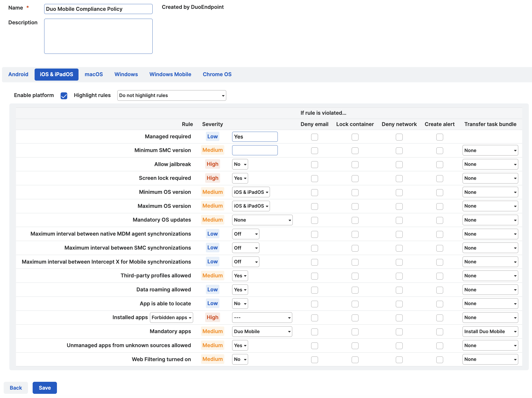Enable Deny network for Mandatory apps rule
Viewport: 532px width, 398px height.
399,331
